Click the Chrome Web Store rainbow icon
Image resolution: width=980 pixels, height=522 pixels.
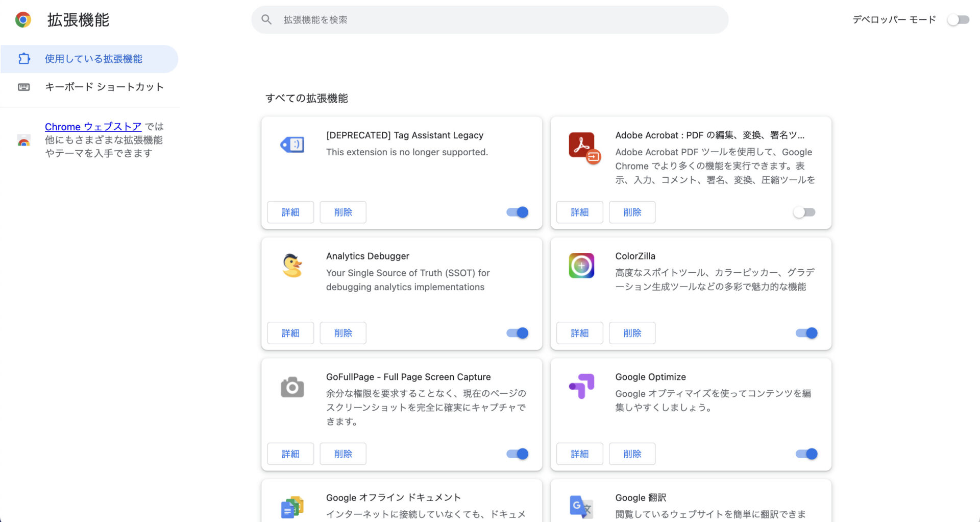click(23, 140)
